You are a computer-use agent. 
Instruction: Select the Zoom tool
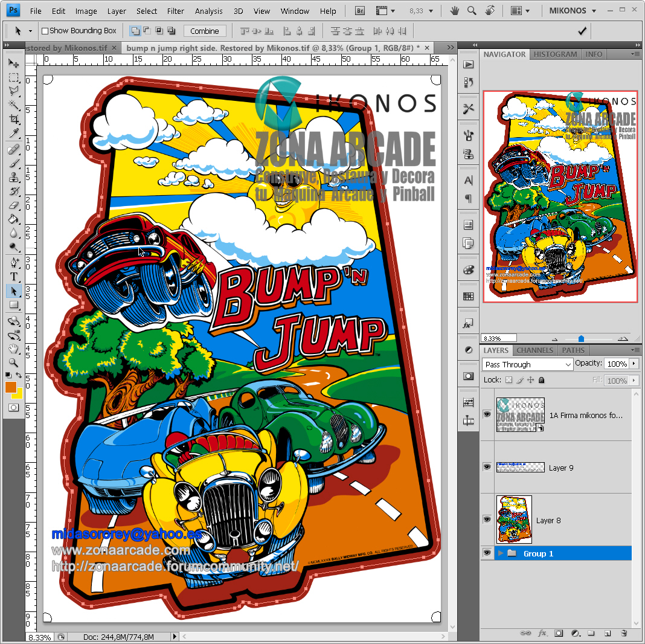(x=14, y=363)
